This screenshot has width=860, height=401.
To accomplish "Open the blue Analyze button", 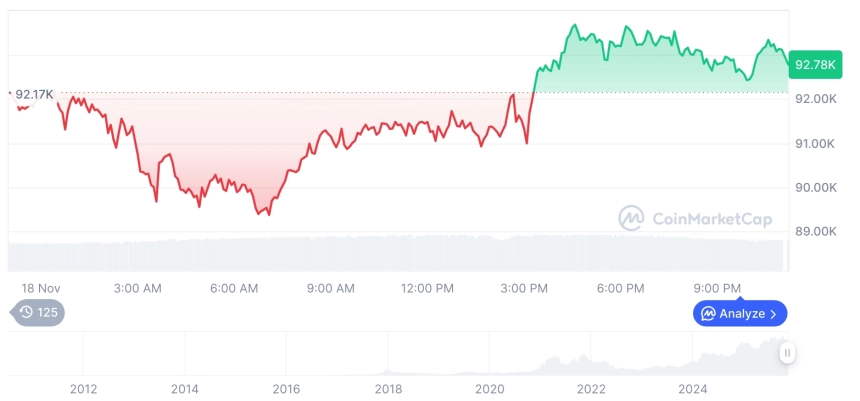I will click(740, 313).
